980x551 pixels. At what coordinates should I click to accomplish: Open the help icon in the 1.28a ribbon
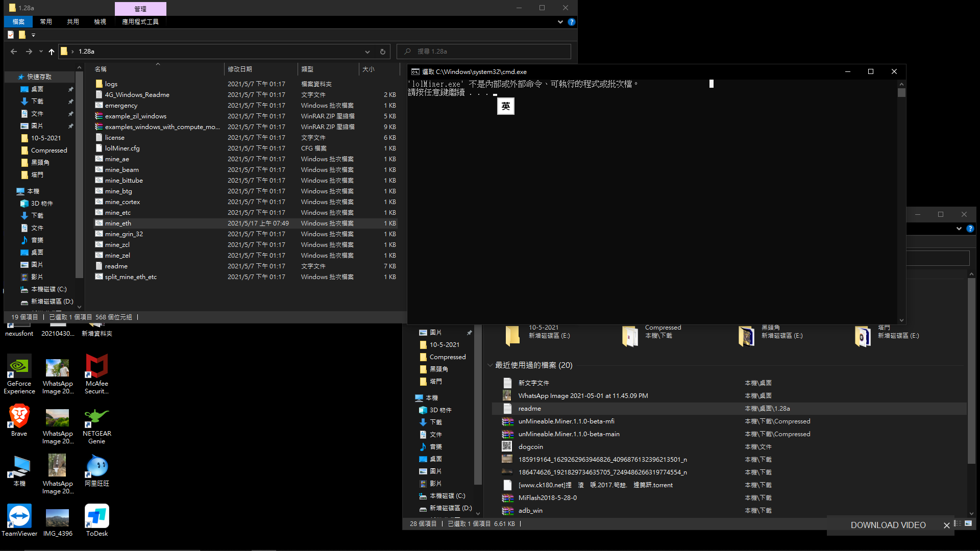click(x=572, y=22)
